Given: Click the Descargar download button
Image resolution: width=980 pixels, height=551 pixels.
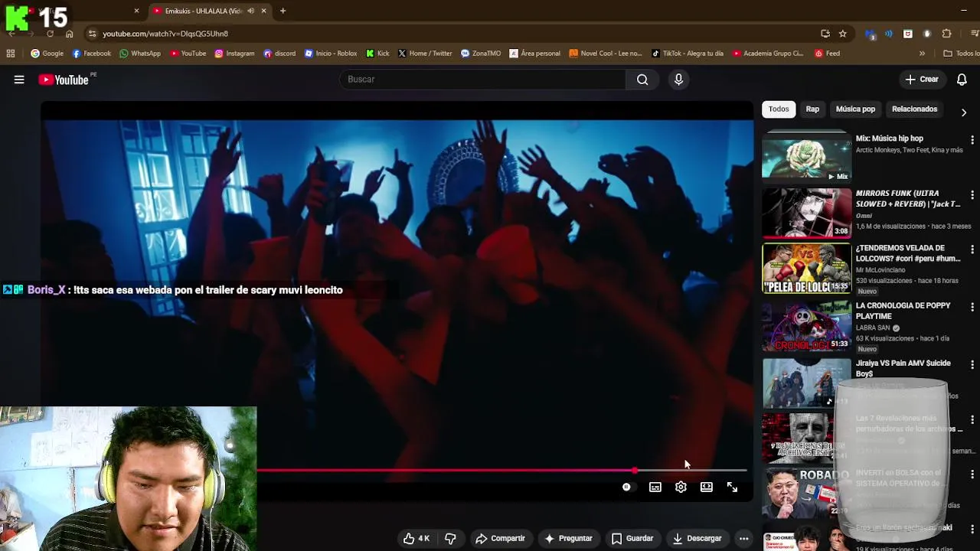Looking at the screenshot, I should click(x=697, y=539).
